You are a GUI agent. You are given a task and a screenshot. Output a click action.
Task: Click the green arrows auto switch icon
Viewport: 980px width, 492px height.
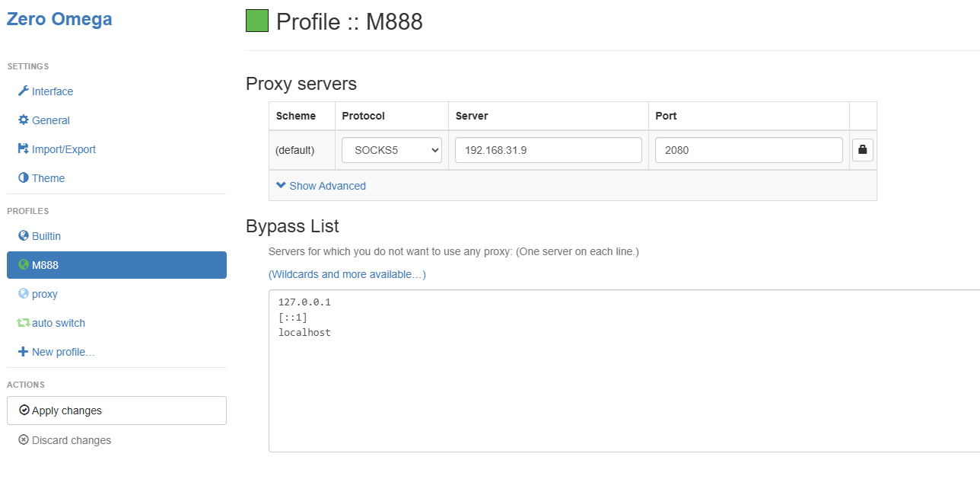(23, 323)
